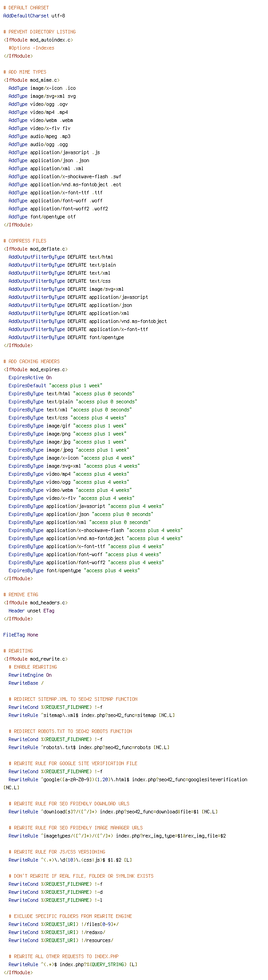Select the commented #Options -Indexes line

31,48
